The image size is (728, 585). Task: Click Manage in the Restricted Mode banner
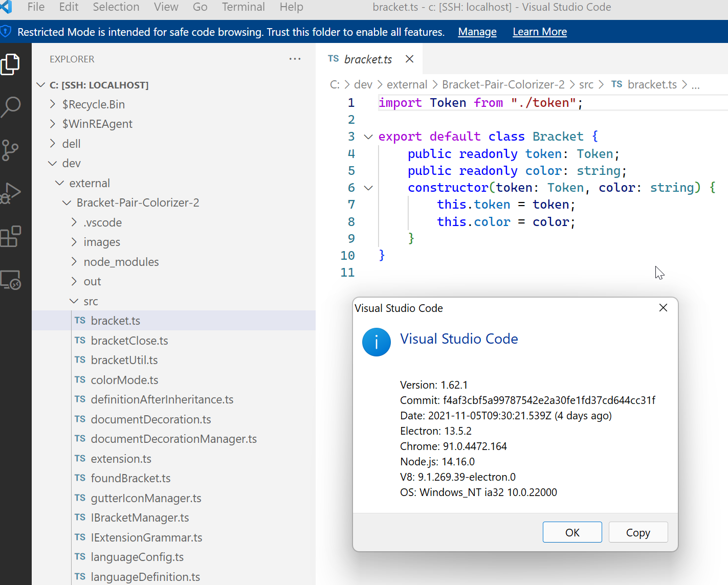pos(477,32)
